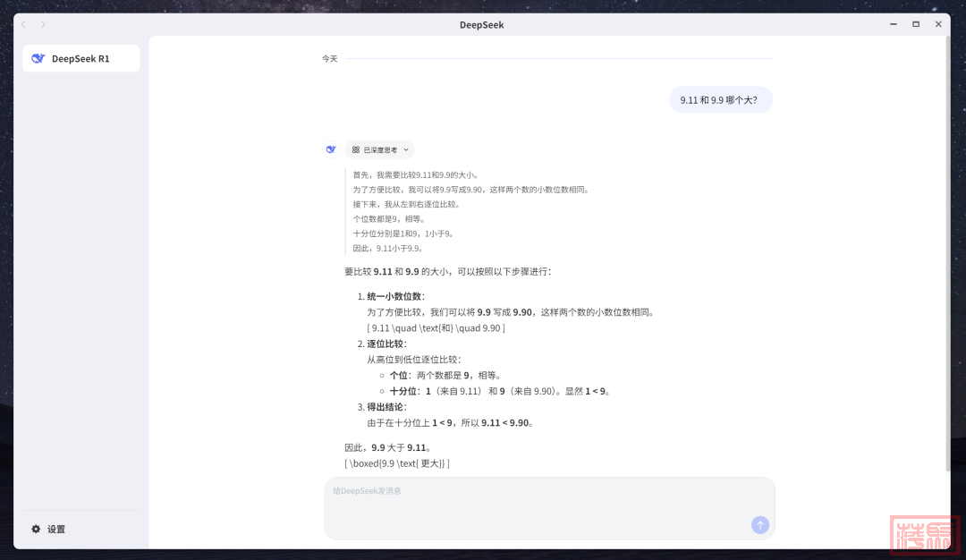
Task: Click the line "由于在十分位上 1 < 9，所以 9.11 < 9.90。"
Action: pos(450,423)
